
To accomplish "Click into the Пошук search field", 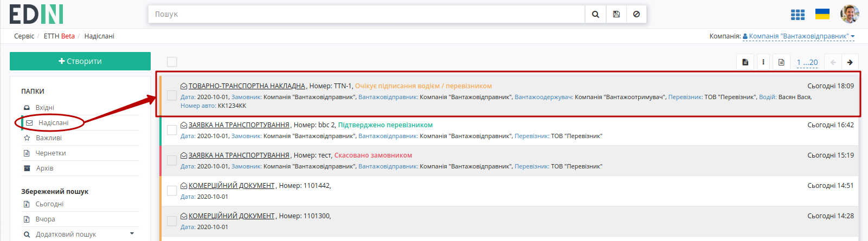I will (367, 15).
